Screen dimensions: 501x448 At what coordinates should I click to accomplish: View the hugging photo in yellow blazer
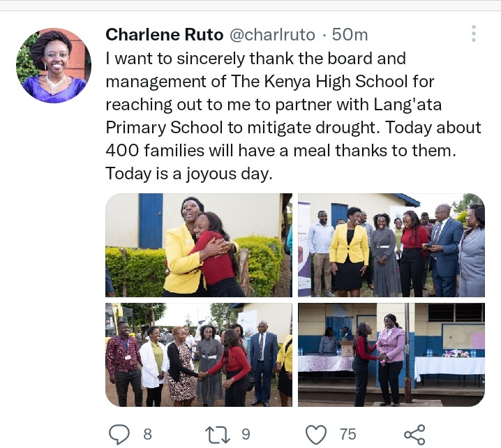[199, 245]
